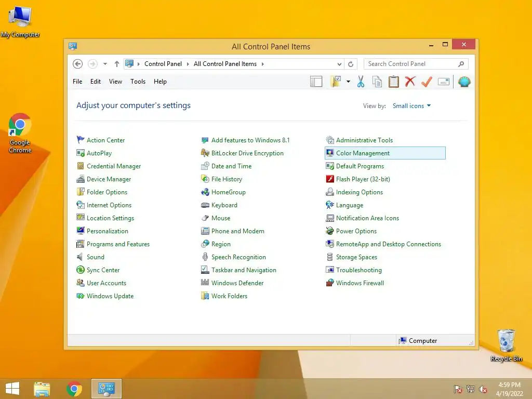Image resolution: width=532 pixels, height=399 pixels.
Task: Click the Windows Start button
Action: 12,389
